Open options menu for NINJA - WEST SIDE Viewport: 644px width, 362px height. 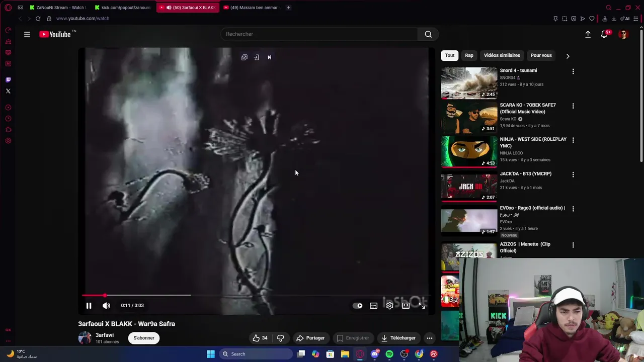click(573, 140)
